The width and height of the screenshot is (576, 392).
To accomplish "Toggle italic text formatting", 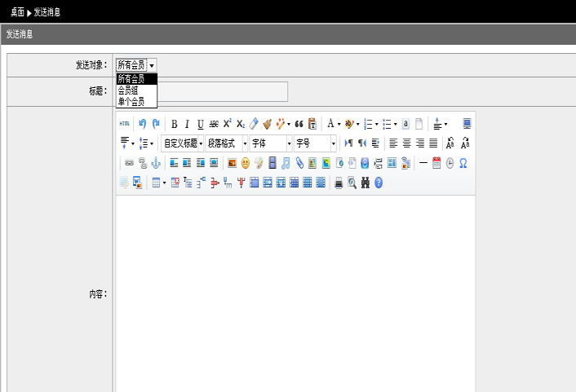I will click(x=187, y=124).
